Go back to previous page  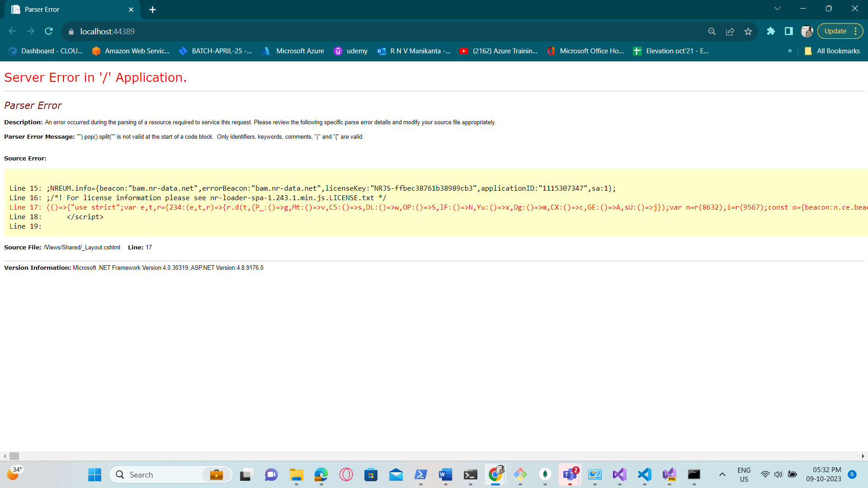coord(13,31)
